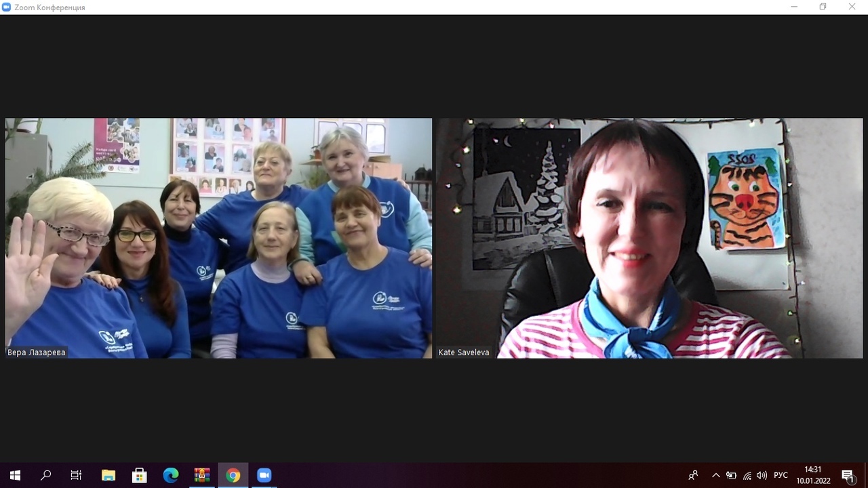Open the People icon in system tray
The height and width of the screenshot is (488, 868).
(x=693, y=475)
